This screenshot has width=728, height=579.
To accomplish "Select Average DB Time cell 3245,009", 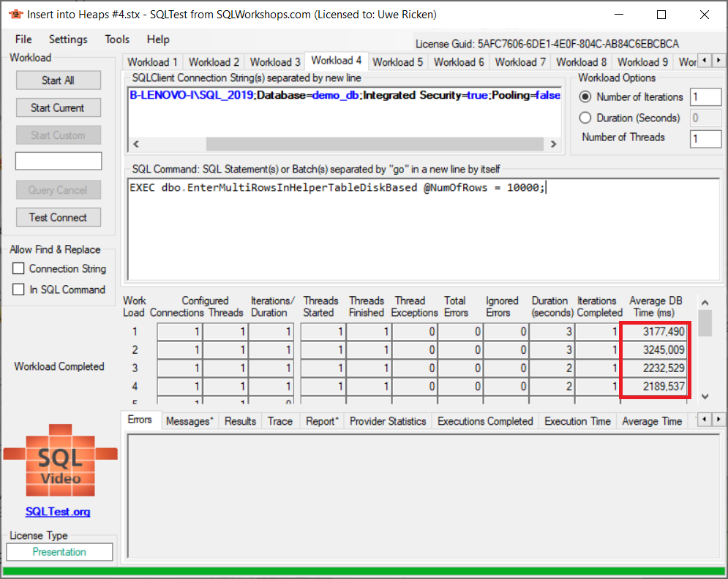I will coord(653,349).
